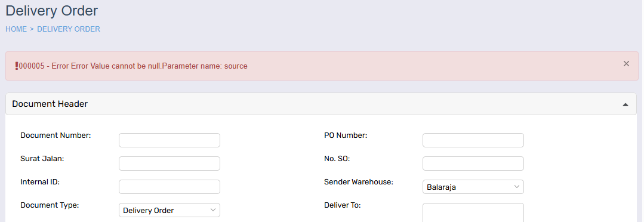Click inside the Deliver To textarea
Screen dimensions: 644x222
(x=473, y=212)
